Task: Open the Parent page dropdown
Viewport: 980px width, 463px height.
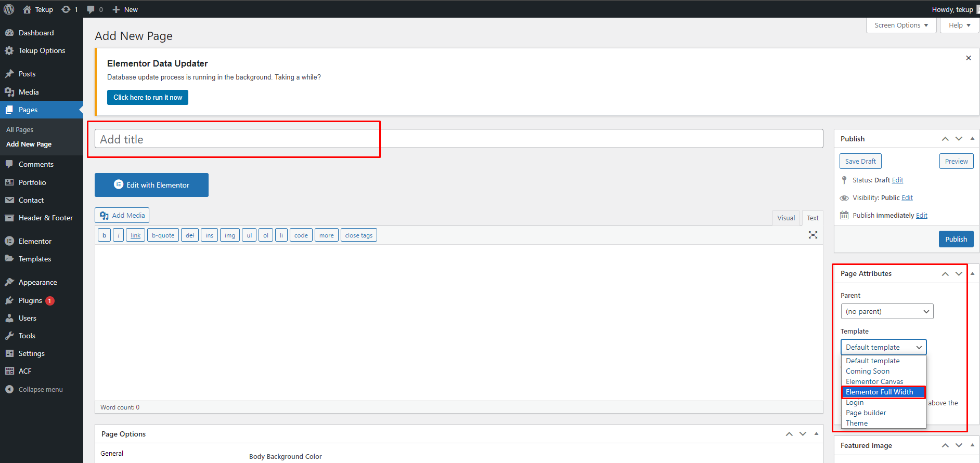Action: [887, 311]
